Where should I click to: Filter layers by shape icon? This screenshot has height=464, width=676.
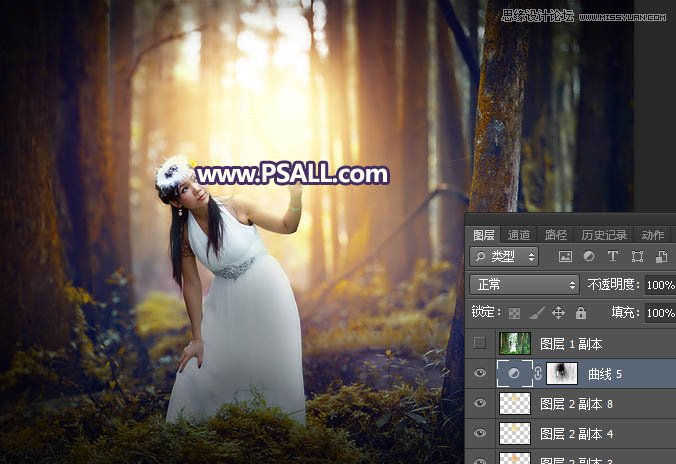637,257
